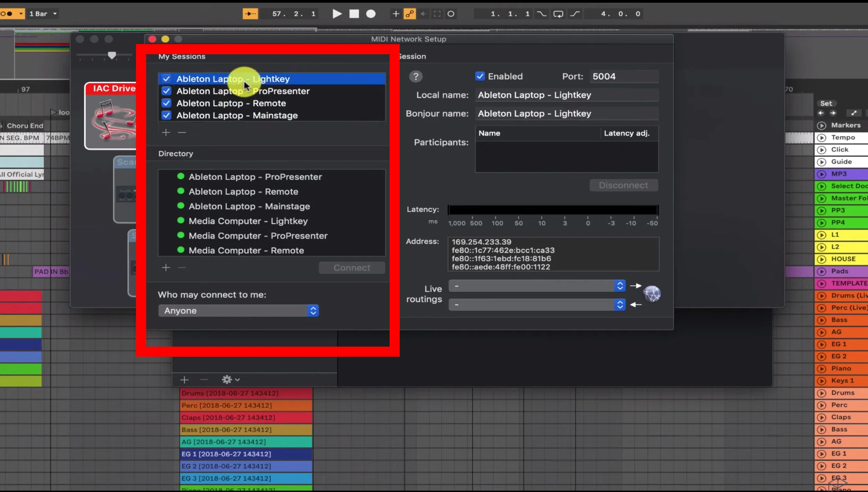Go to next locator arrow
This screenshot has width=868, height=492.
(833, 113)
